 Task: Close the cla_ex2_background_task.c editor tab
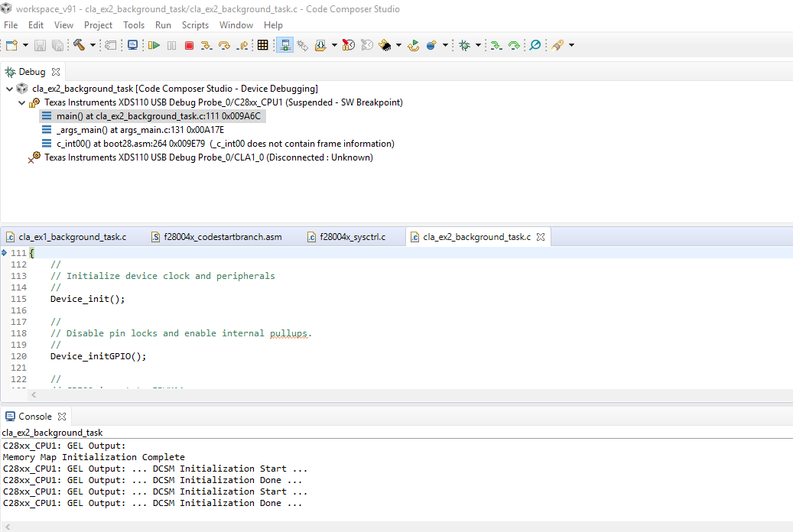pyautogui.click(x=540, y=237)
